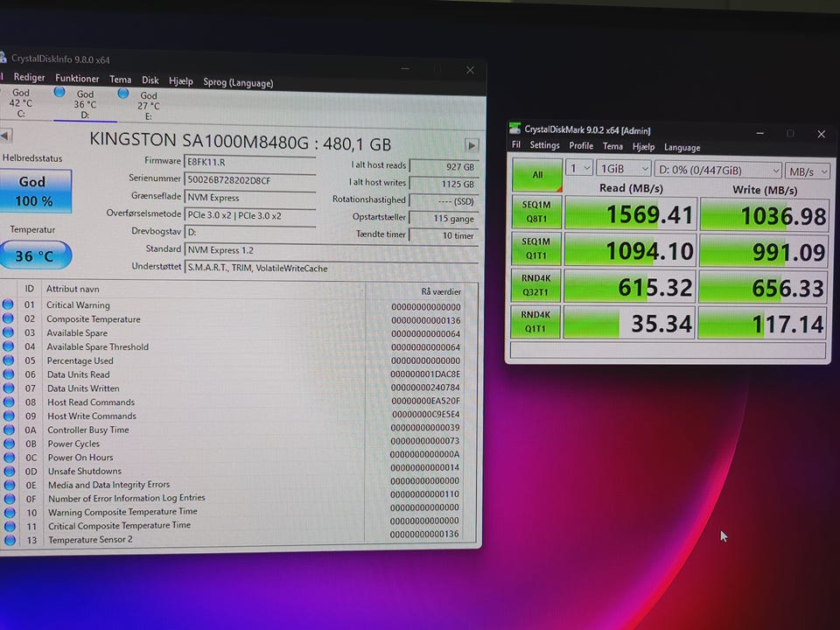Viewport: 840px width, 630px height.
Task: Select the D: drive tab at 36 °C
Action: [85, 104]
